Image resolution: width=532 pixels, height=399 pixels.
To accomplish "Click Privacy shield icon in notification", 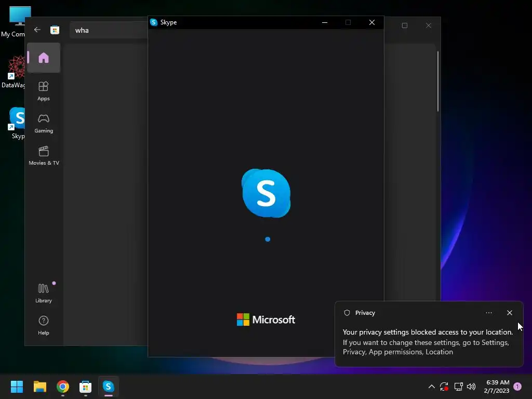I will point(347,313).
